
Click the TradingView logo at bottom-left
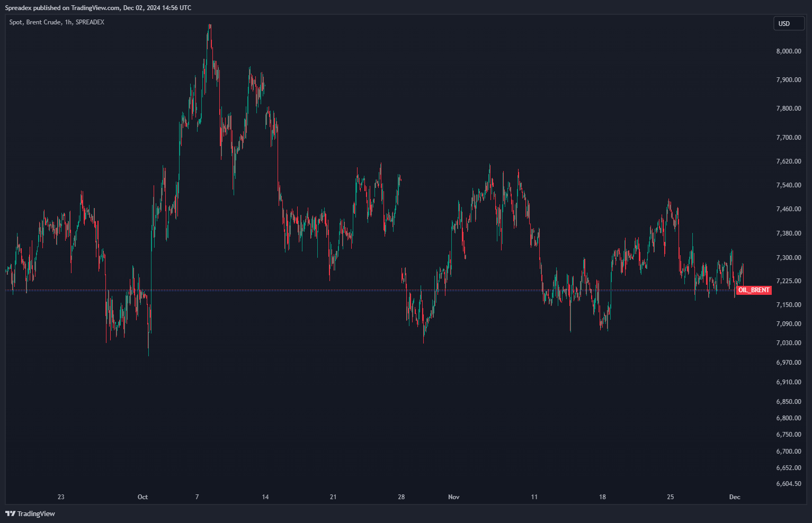[x=30, y=513]
